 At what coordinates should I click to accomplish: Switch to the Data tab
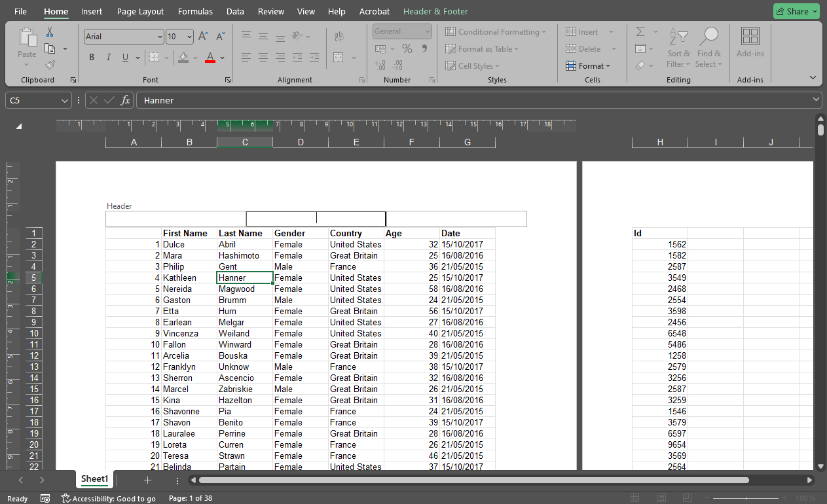(235, 11)
